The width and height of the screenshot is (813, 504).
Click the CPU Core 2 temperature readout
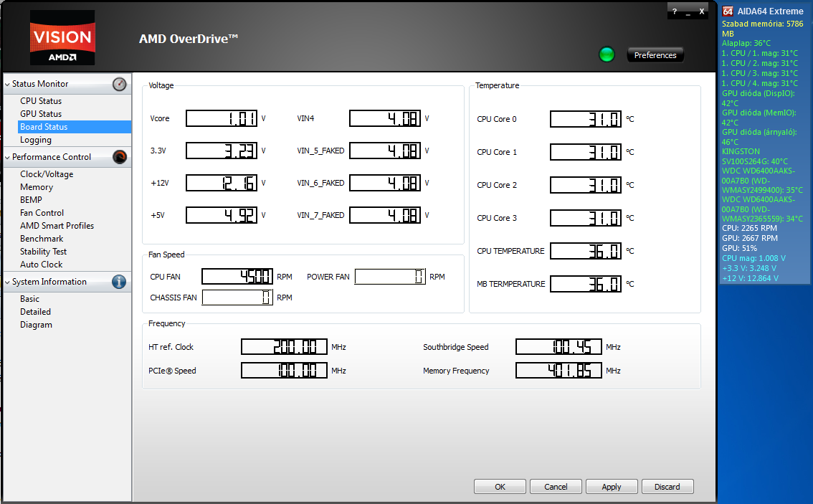pos(586,185)
